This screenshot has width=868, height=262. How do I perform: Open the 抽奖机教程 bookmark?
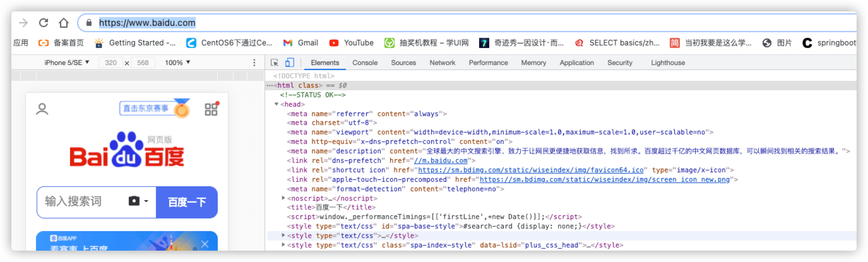tap(427, 43)
